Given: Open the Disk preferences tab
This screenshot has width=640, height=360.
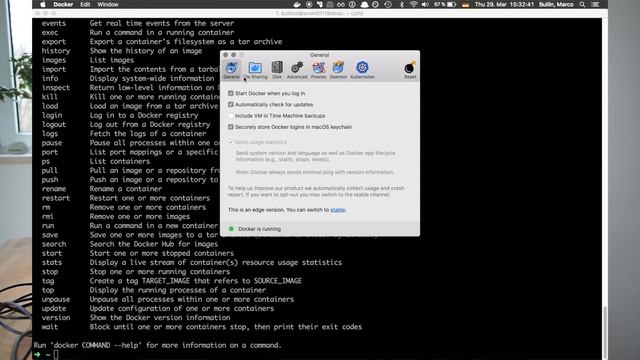Looking at the screenshot, I should coord(277,70).
